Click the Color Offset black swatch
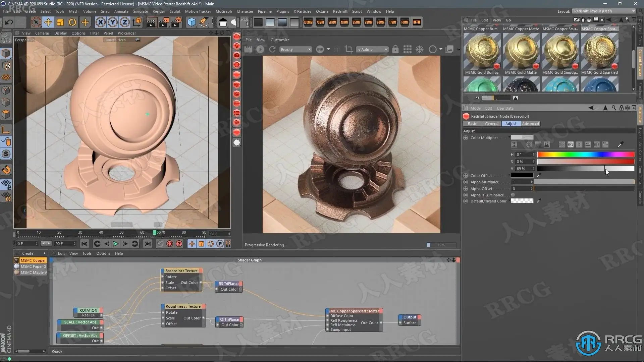The image size is (644, 362). click(x=522, y=175)
